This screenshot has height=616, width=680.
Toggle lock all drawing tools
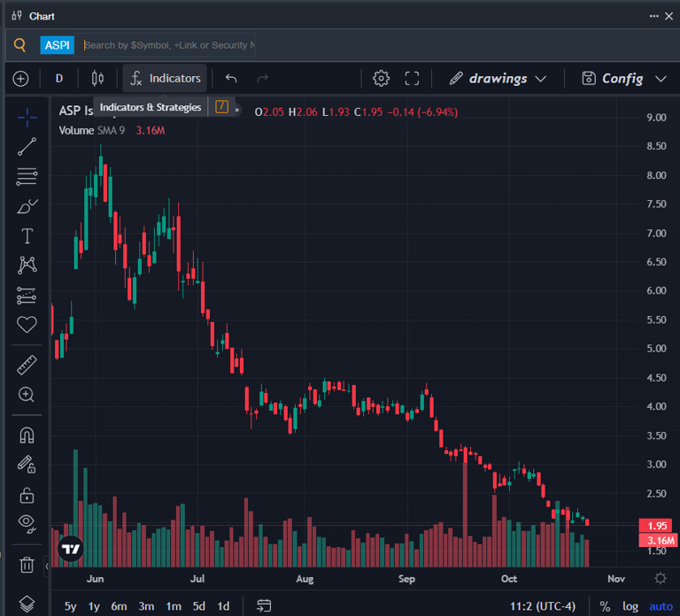[27, 495]
